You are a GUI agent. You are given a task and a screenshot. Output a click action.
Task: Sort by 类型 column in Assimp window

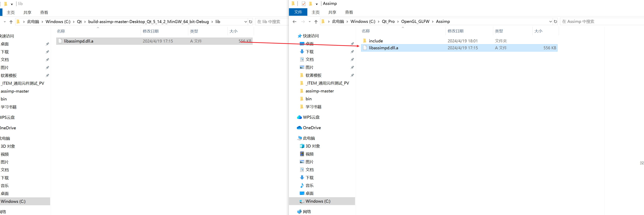click(499, 31)
